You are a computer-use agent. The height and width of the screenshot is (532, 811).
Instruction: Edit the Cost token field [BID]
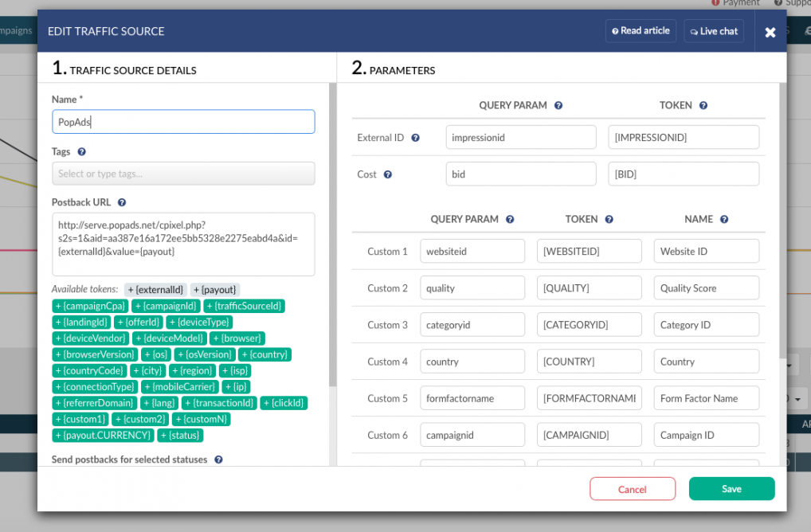pyautogui.click(x=683, y=174)
